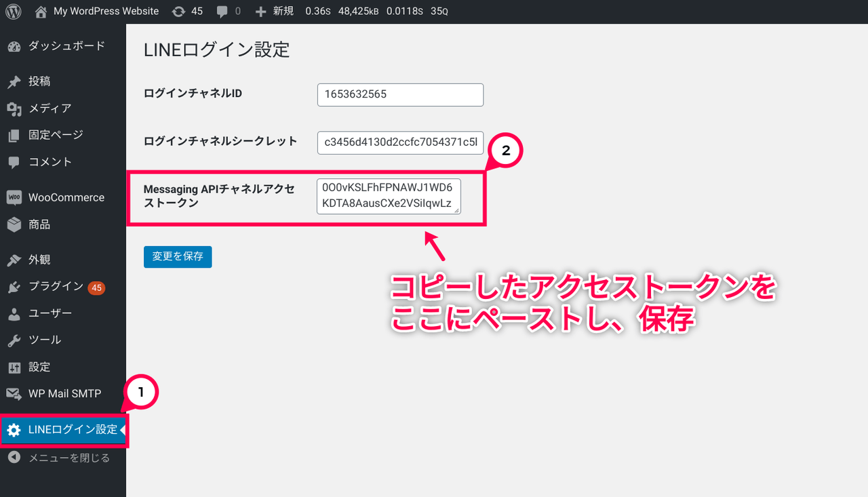
Task: Open 設定 settings menu
Action: point(39,367)
